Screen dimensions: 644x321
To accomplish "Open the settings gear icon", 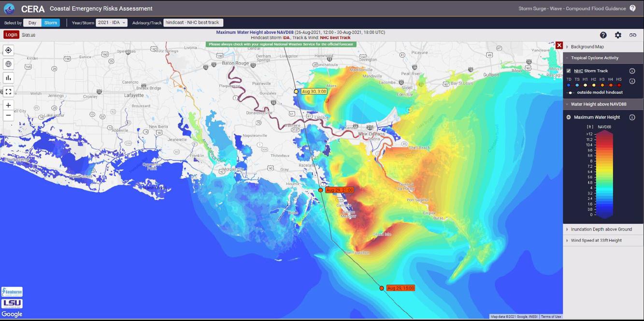I will coord(617,35).
